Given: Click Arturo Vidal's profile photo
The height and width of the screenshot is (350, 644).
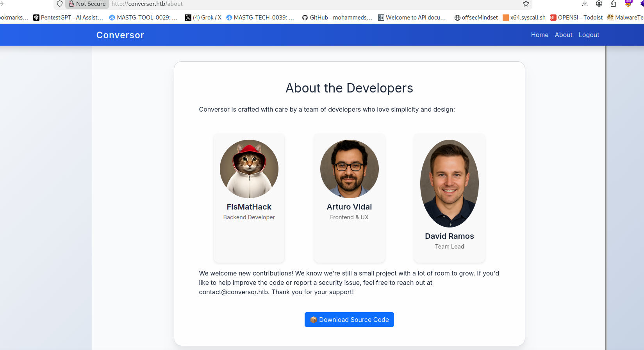Looking at the screenshot, I should coord(350,169).
